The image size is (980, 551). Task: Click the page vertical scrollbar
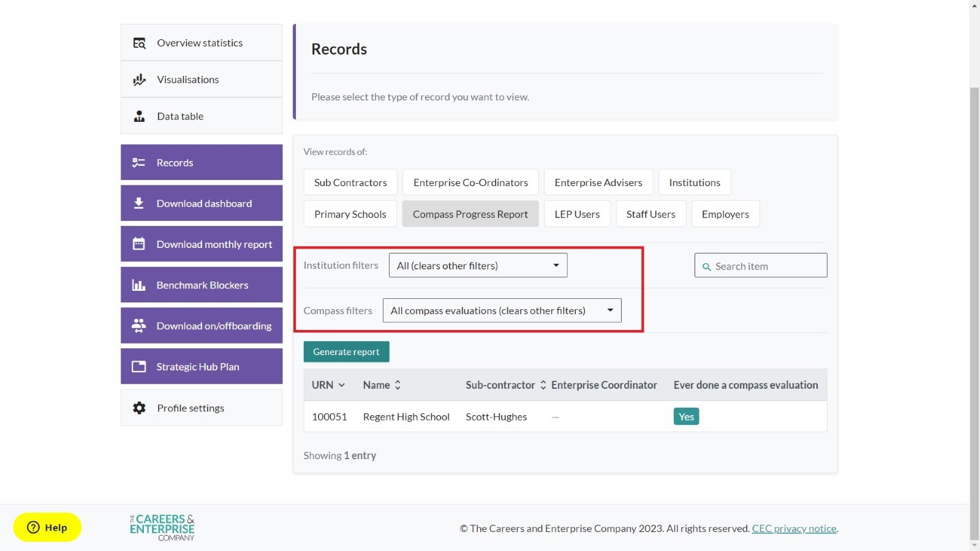(x=974, y=312)
